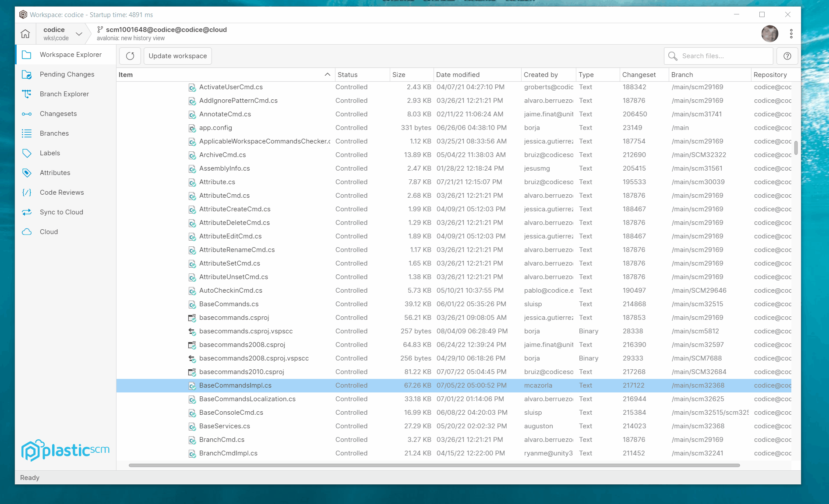The image size is (829, 504).
Task: Open the three-dot options menu
Action: coord(791,33)
